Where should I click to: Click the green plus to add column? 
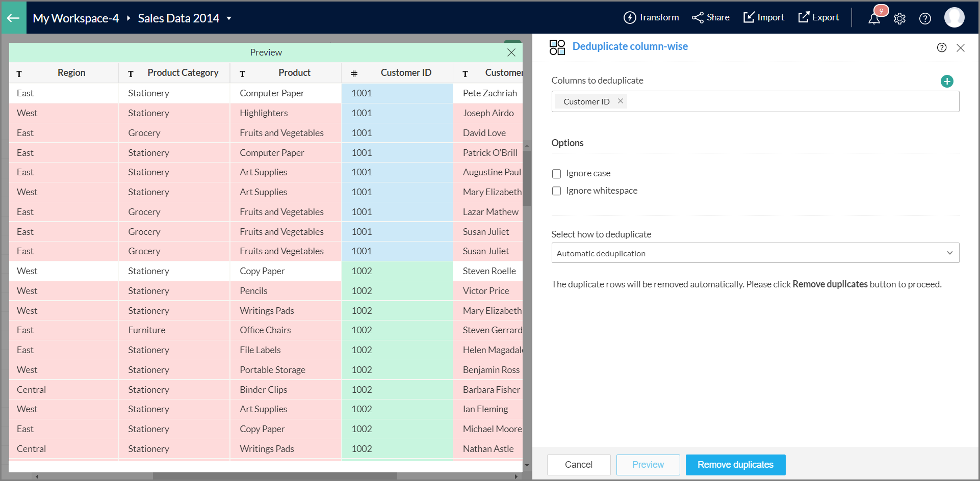pyautogui.click(x=947, y=82)
